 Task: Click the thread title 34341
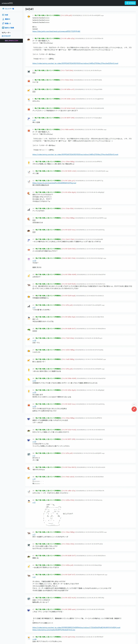(29, 9)
